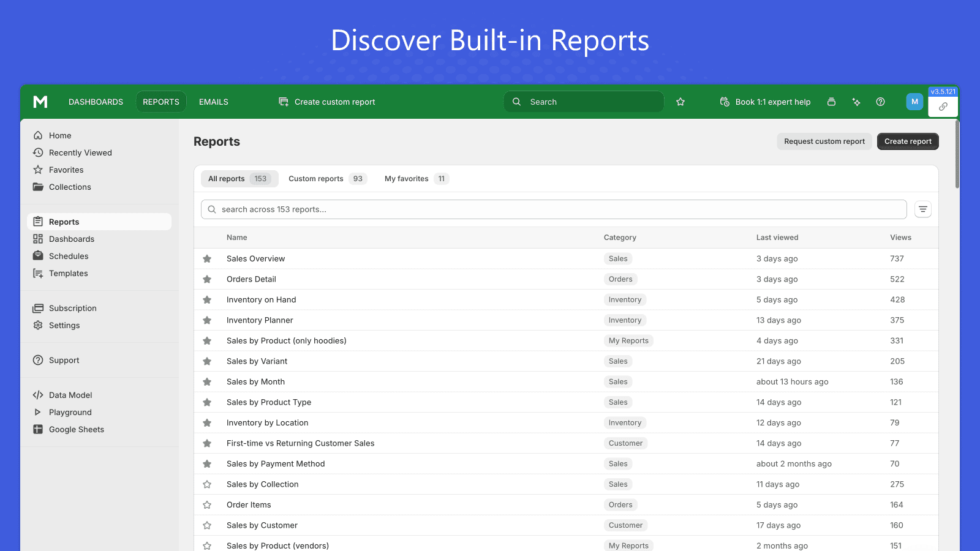Favorite the Sales by Collection report
980x551 pixels.
207,484
